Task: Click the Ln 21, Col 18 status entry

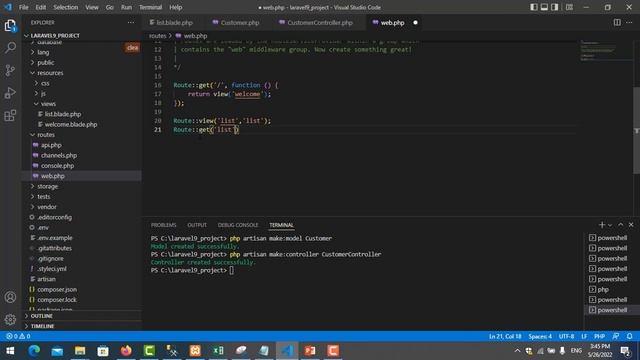Action: click(x=505, y=336)
